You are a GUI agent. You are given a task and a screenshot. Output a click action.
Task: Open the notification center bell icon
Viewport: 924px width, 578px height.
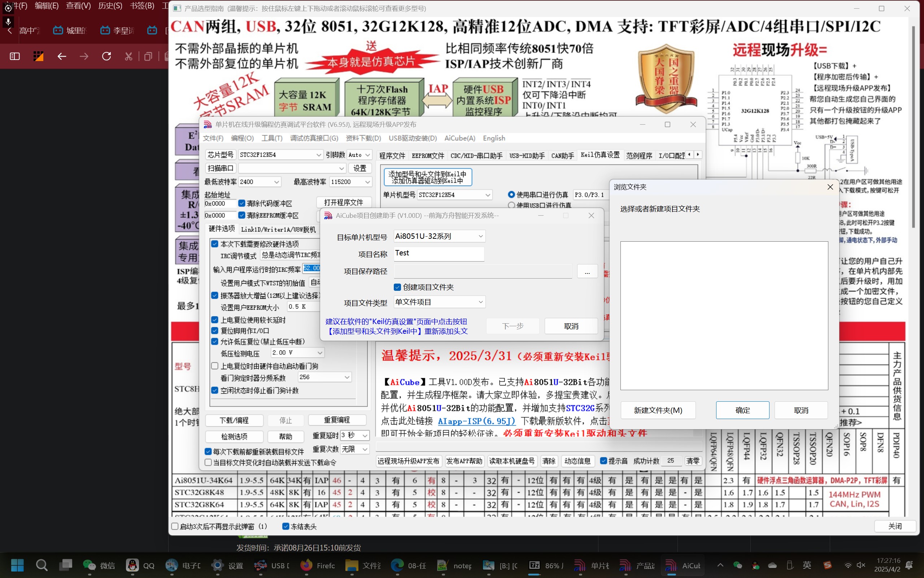909,565
